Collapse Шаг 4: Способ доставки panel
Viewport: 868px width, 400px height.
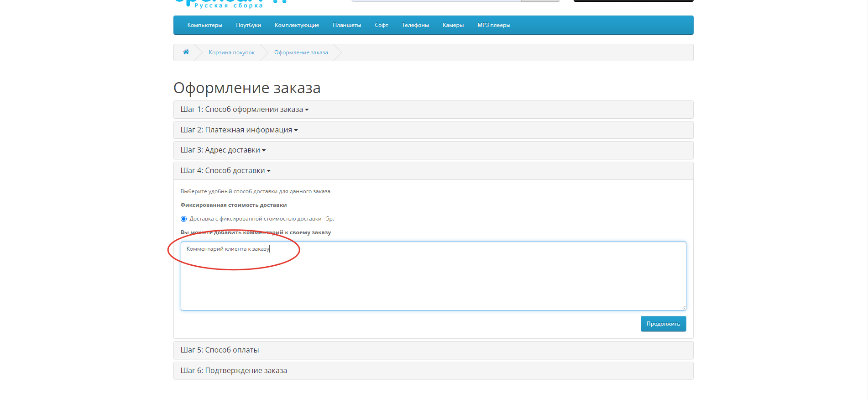coord(225,171)
